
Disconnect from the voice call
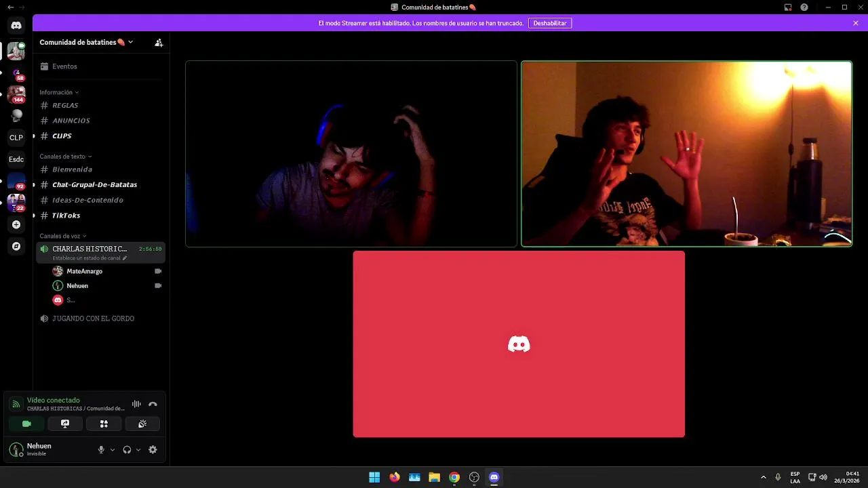[153, 404]
